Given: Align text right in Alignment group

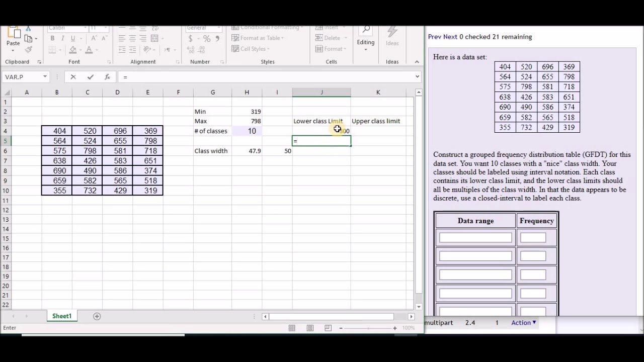Looking at the screenshot, I should pos(143,39).
